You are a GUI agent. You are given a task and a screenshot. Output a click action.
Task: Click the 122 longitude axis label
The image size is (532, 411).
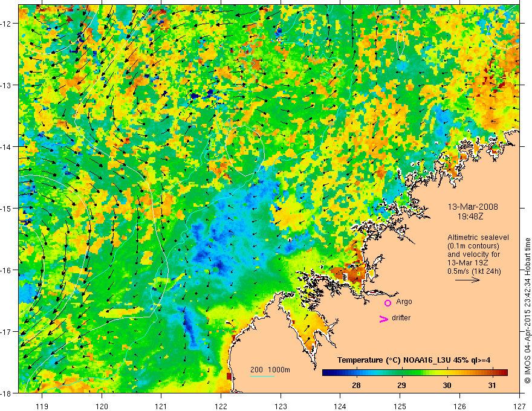221,406
